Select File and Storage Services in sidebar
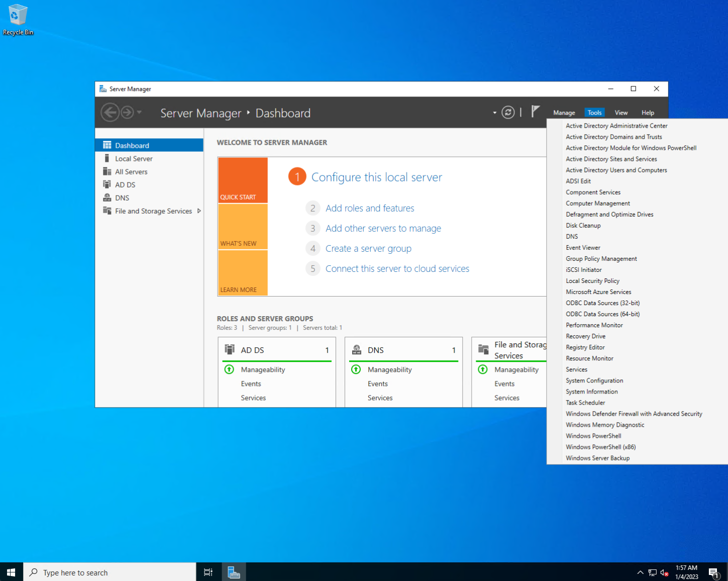 pos(149,211)
